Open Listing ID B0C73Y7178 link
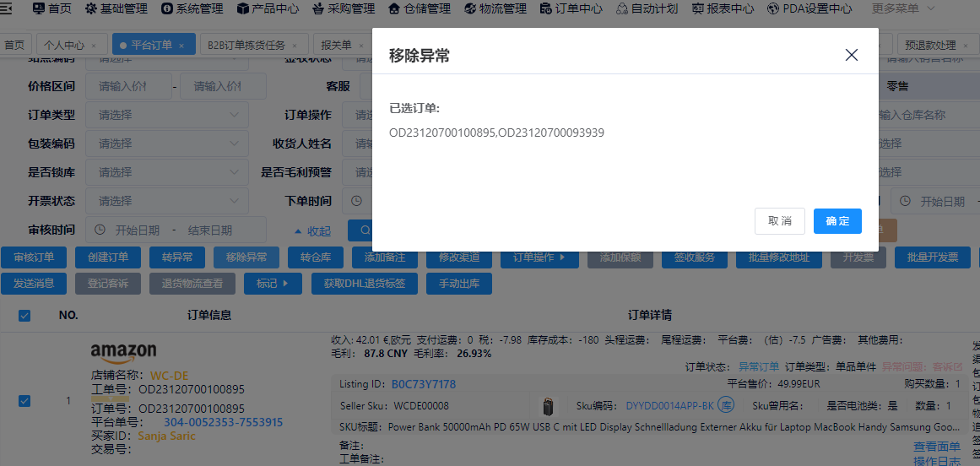 point(424,383)
